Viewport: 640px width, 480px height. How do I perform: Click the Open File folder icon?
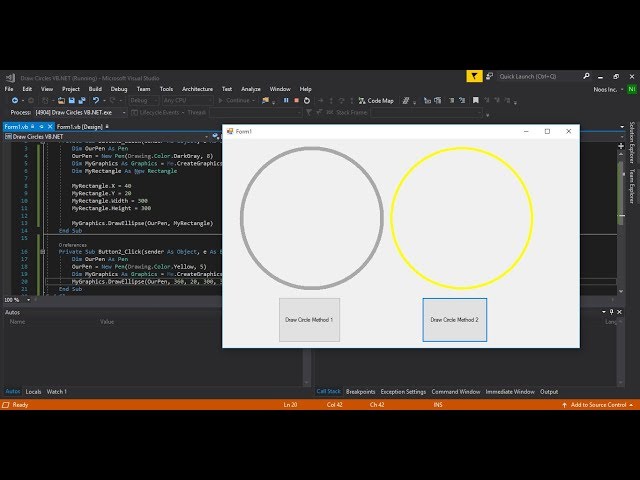[61, 100]
